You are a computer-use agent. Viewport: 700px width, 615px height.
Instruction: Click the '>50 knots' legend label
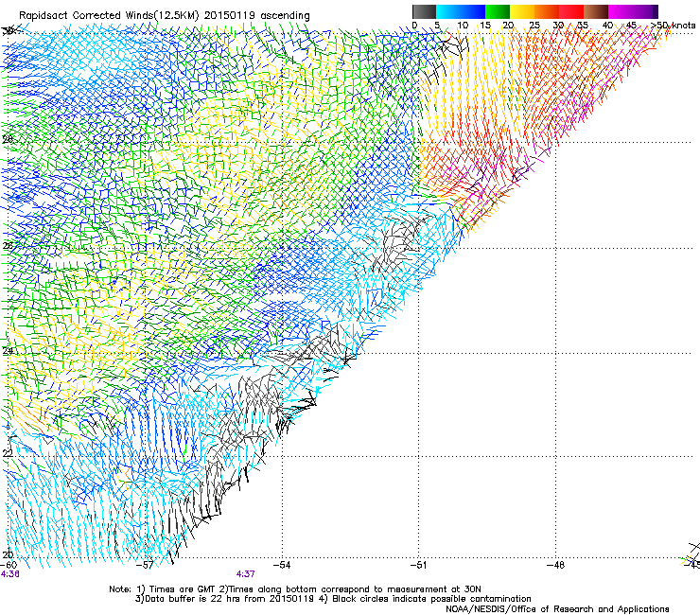[674, 25]
